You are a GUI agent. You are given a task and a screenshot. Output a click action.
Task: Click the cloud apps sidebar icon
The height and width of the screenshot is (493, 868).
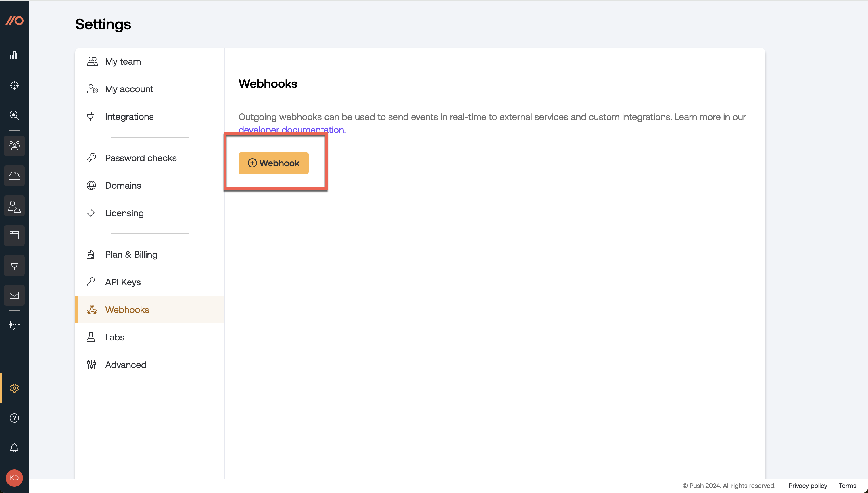point(14,176)
